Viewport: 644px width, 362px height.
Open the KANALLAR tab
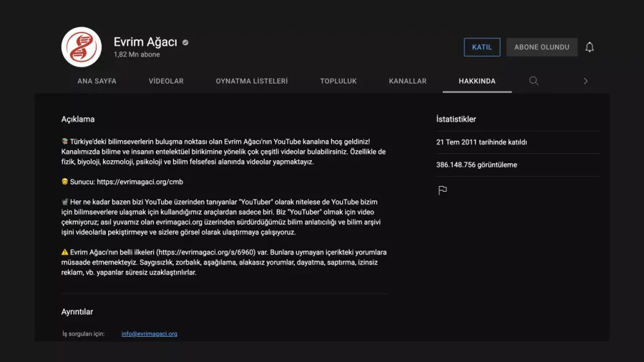click(x=408, y=81)
